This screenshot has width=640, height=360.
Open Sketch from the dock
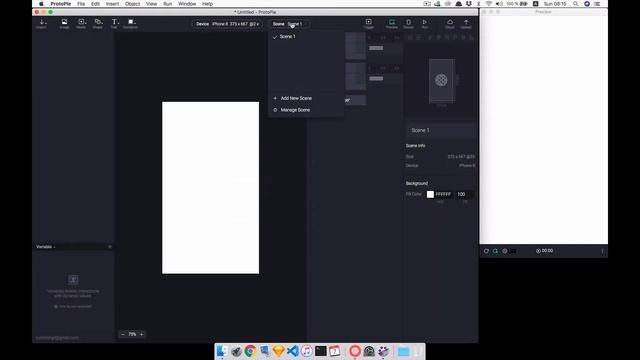[278, 351]
